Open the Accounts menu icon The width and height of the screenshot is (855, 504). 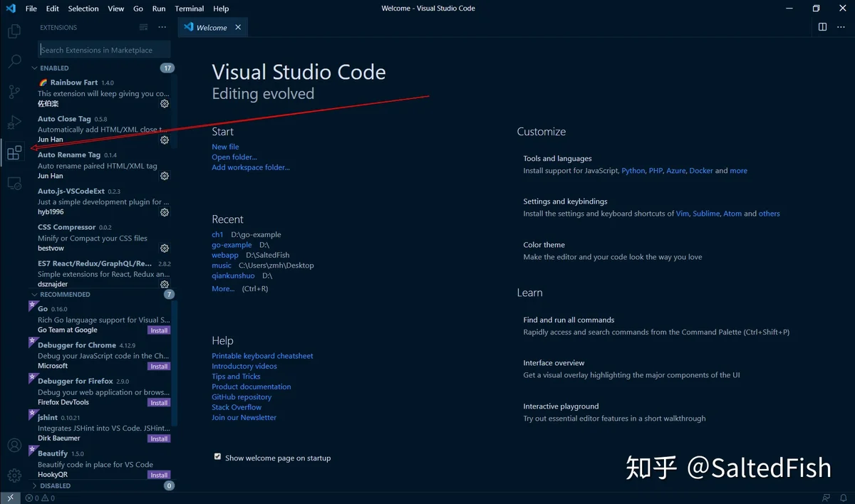(x=14, y=446)
